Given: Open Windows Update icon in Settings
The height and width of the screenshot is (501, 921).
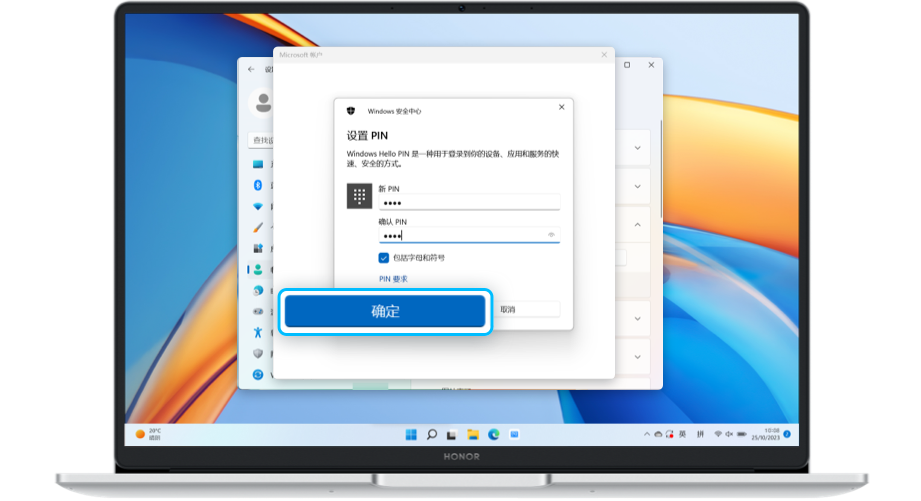Looking at the screenshot, I should 258,375.
